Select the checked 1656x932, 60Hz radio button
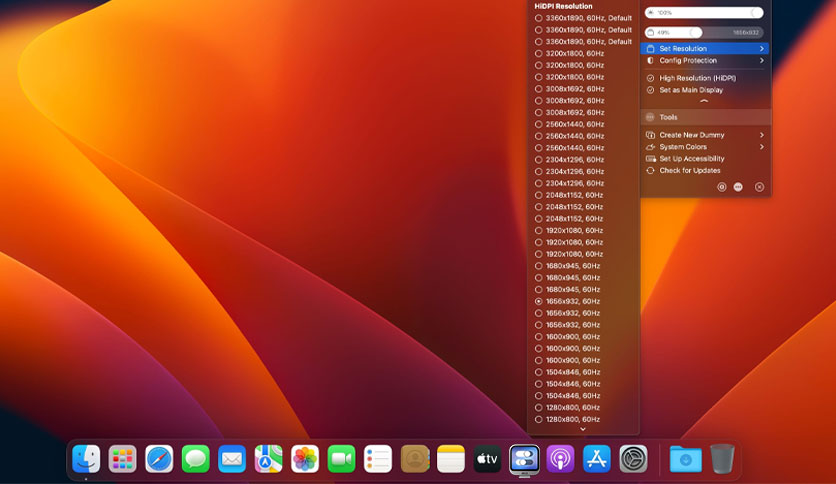Viewport: 836px width, 484px height. (x=538, y=301)
